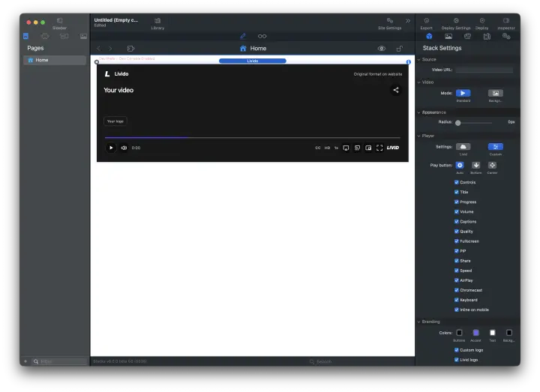Click the Video URL input field

click(484, 70)
